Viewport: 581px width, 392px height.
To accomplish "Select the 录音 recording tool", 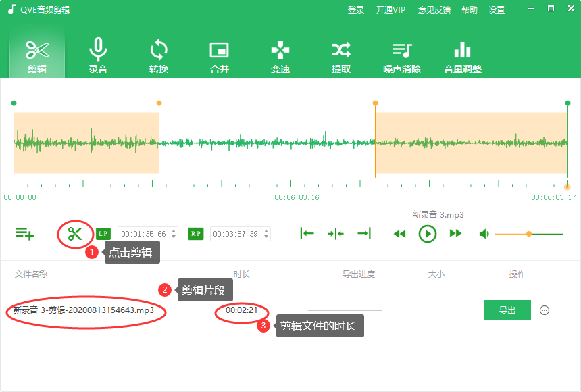I will (x=97, y=56).
